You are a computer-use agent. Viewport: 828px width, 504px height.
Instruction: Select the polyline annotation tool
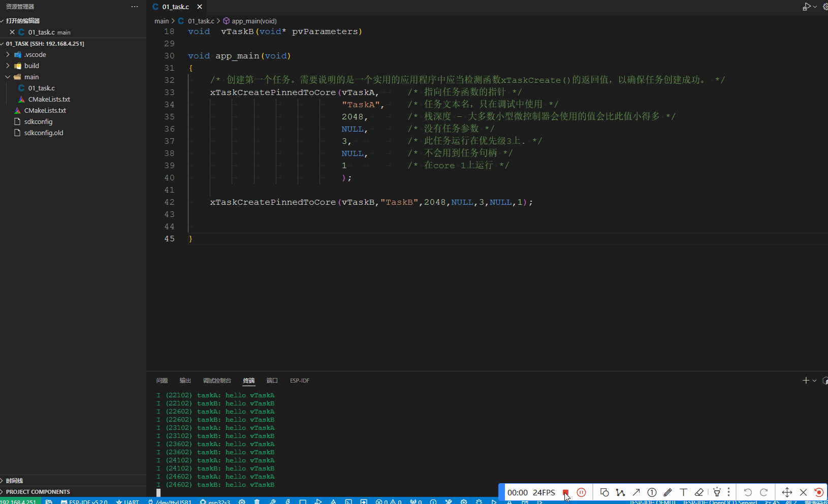(620, 492)
